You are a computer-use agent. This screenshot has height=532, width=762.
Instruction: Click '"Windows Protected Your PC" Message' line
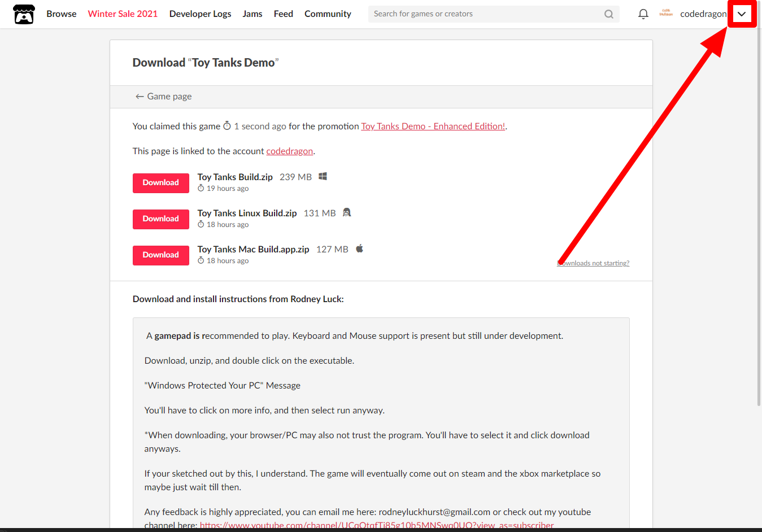tap(223, 386)
